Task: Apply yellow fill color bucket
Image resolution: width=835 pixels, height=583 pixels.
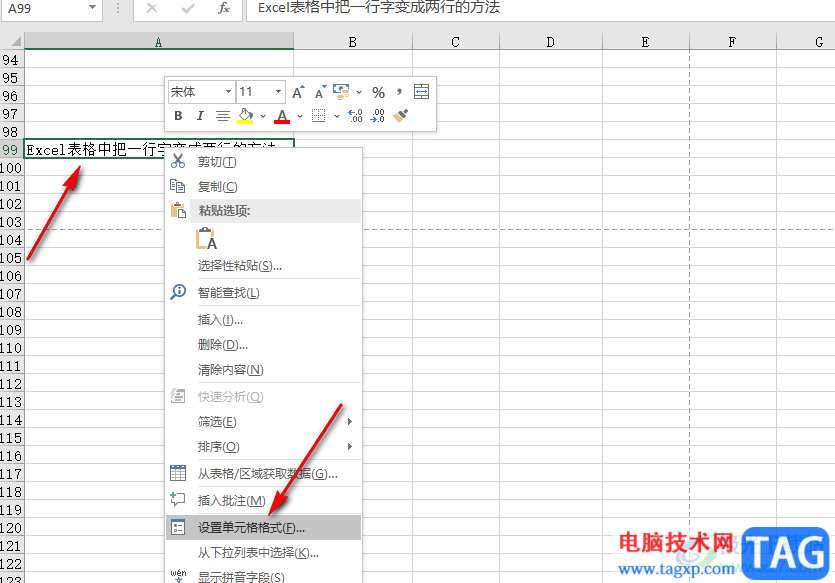Action: [245, 116]
